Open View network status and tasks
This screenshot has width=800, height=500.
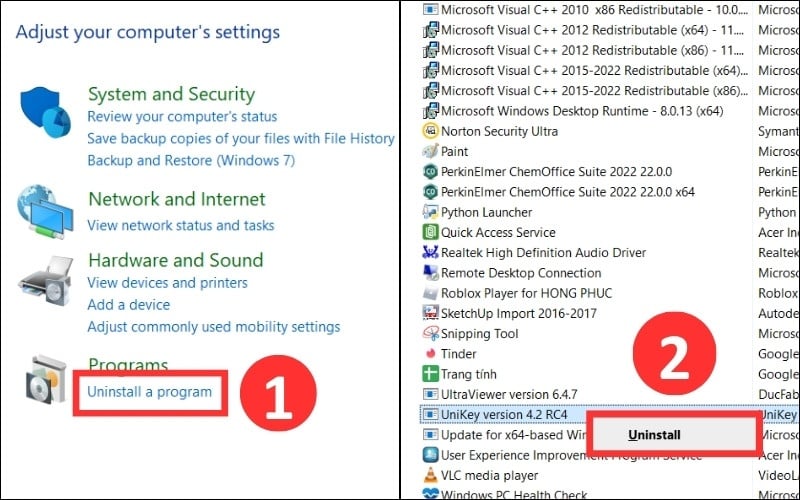click(x=181, y=225)
